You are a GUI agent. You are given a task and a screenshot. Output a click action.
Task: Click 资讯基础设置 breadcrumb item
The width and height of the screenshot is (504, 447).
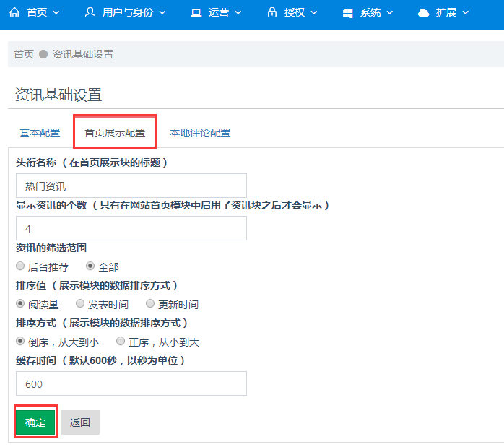[83, 54]
